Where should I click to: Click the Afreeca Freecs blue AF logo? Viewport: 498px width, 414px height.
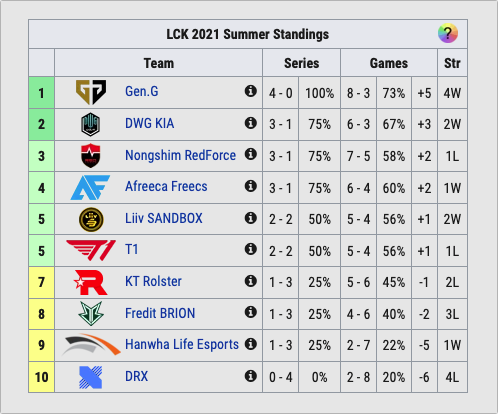pyautogui.click(x=90, y=187)
